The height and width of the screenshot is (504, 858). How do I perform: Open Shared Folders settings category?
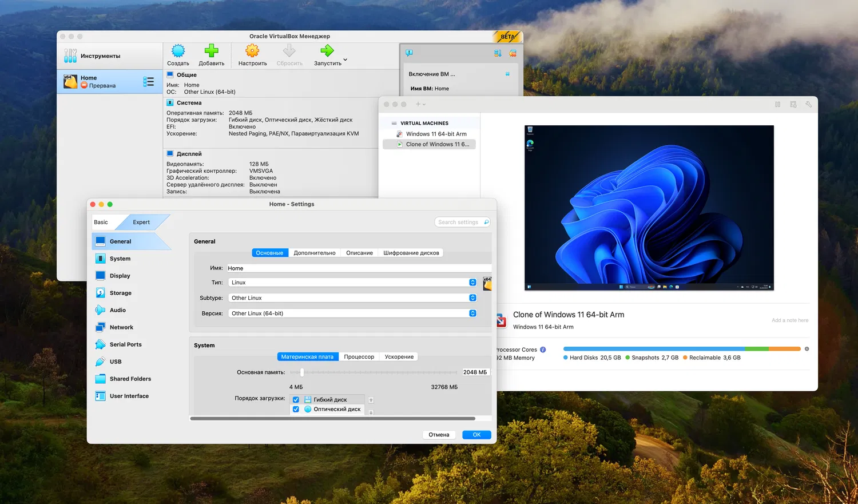[131, 379]
